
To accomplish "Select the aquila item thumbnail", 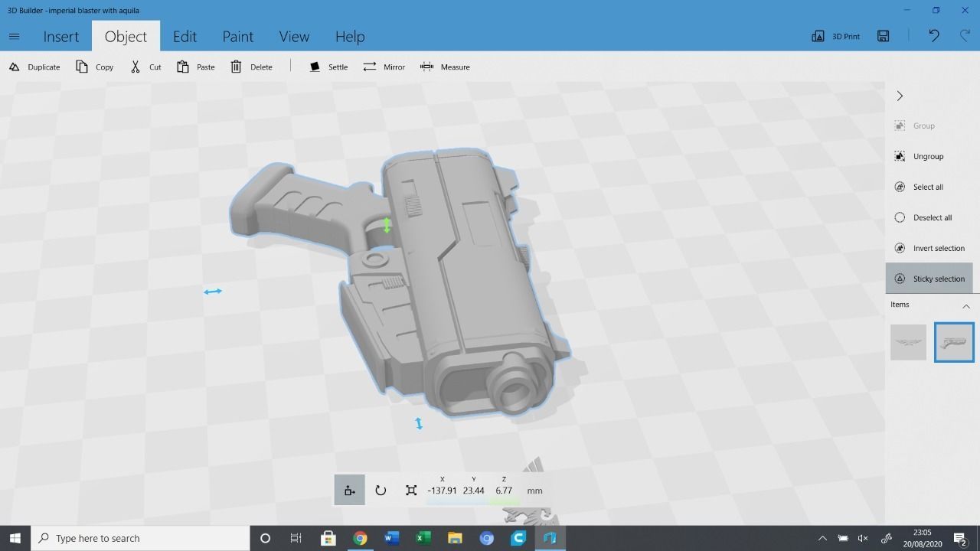I will 908,342.
